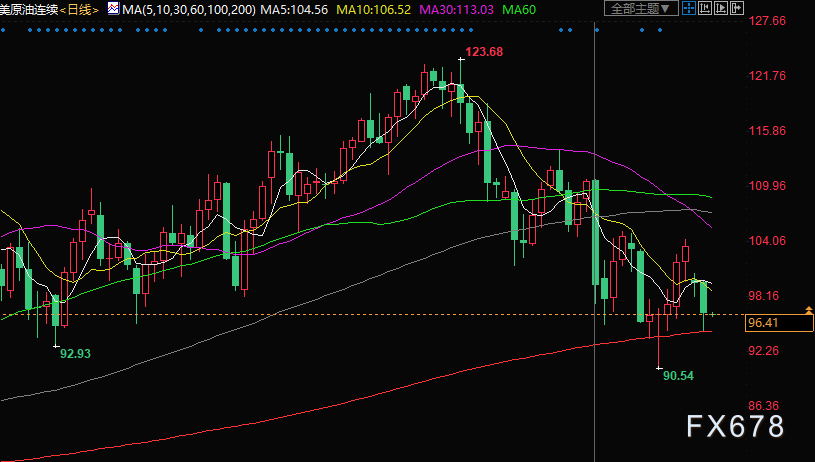Screen dimensions: 815x462
Task: Click the 92.26 price axis label
Action: pos(764,351)
